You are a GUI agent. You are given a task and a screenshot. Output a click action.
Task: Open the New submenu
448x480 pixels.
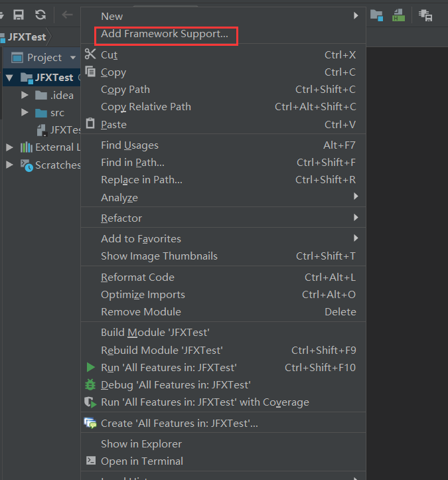(224, 16)
